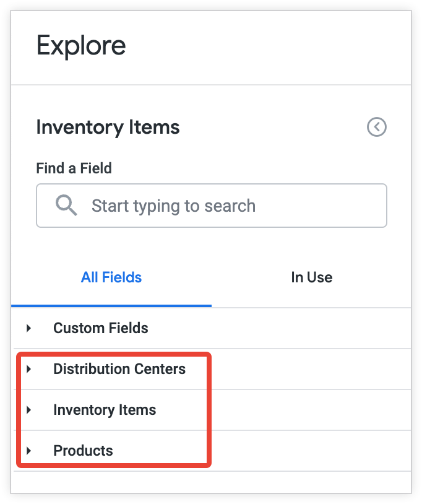Screen dimensions: 422x504
Task: Expand the Inventory Items field group
Action: pyautogui.click(x=27, y=410)
